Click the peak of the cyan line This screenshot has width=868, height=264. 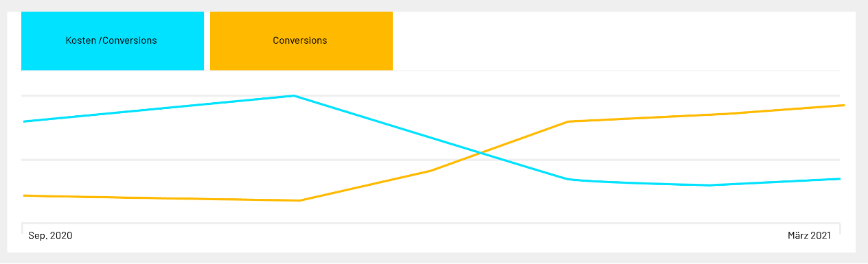point(294,96)
